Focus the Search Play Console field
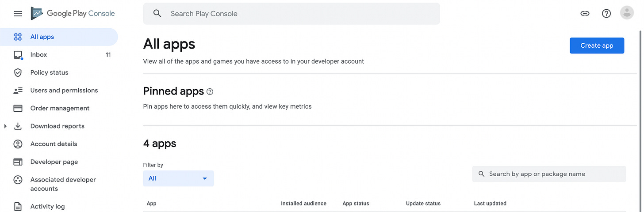644x212 pixels. click(x=291, y=14)
